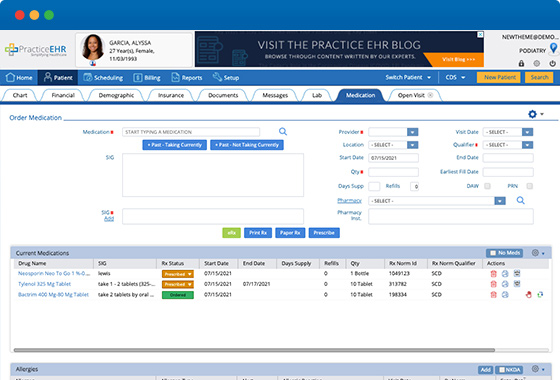Click the PracticeEHR logo
Image resolution: width=560 pixels, height=380 pixels.
tap(36, 50)
